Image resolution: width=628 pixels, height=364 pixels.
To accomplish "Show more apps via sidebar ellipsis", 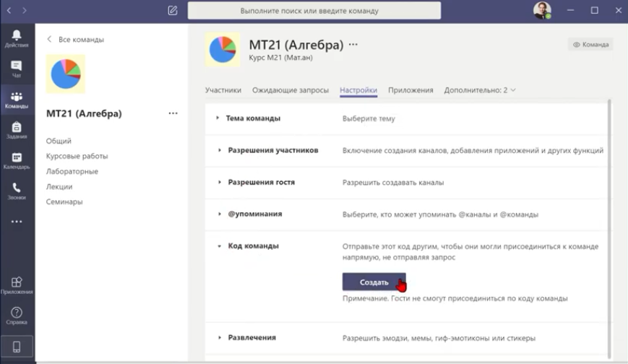I will pos(17,222).
